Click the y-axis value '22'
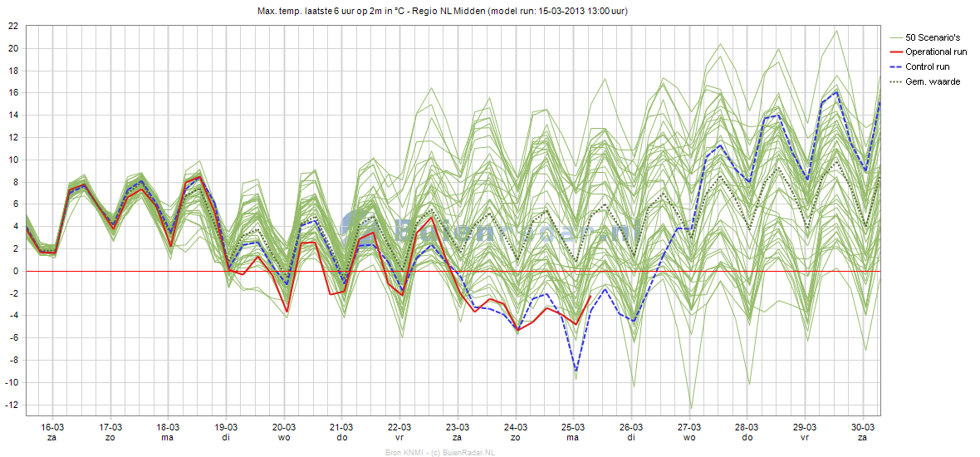The image size is (980, 457). click(12, 27)
